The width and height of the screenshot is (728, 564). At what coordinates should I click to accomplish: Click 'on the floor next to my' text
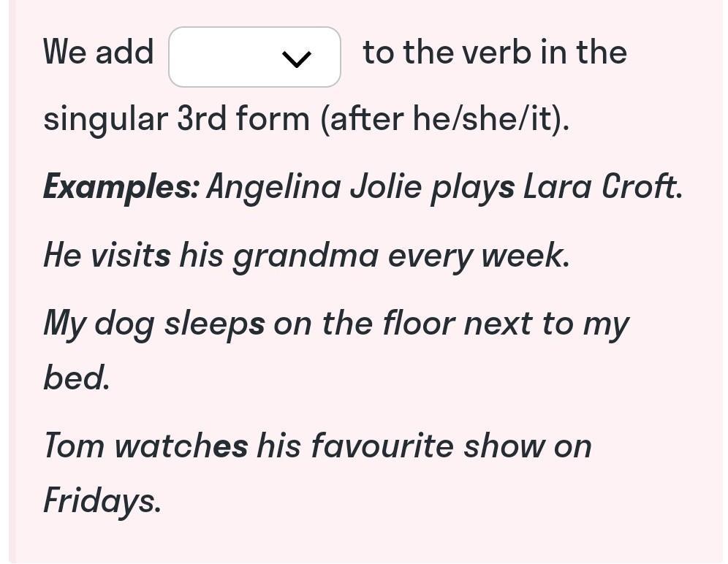[x=451, y=324]
